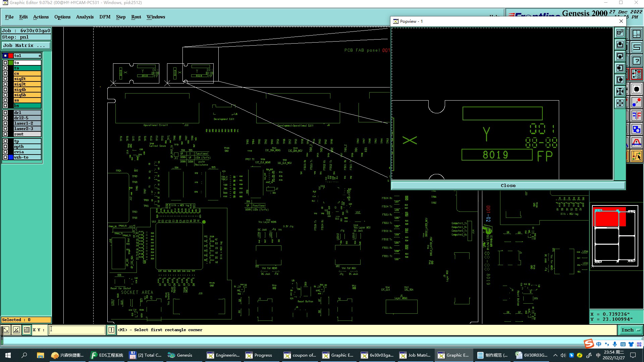Open the Inch units dropdown
This screenshot has height=362, width=644.
coord(630,330)
